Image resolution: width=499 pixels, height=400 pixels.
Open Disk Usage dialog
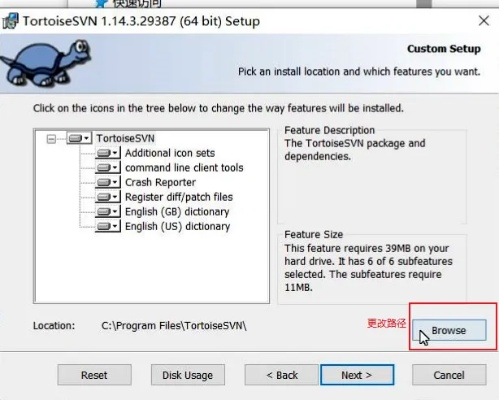point(188,375)
